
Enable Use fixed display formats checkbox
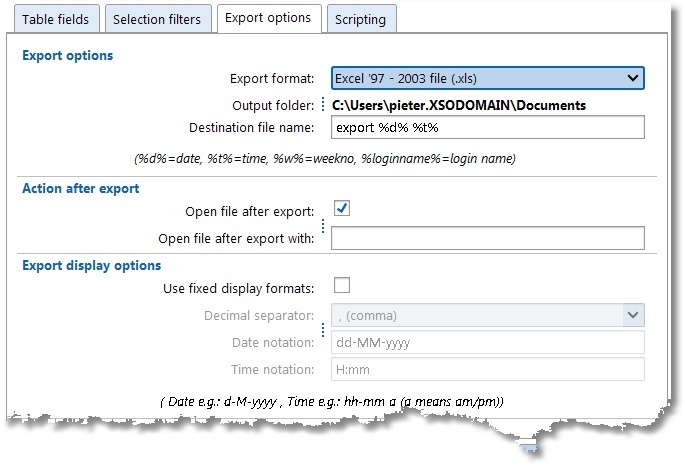341,287
